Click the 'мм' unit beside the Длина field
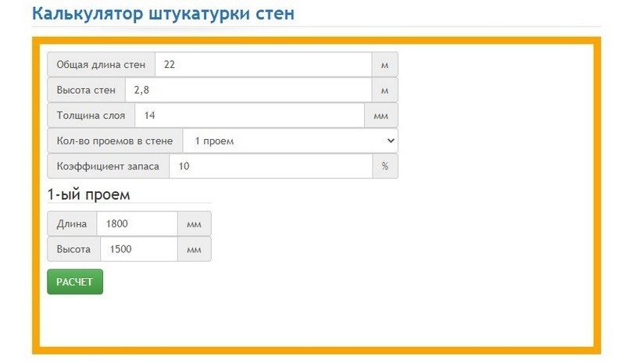 (194, 223)
